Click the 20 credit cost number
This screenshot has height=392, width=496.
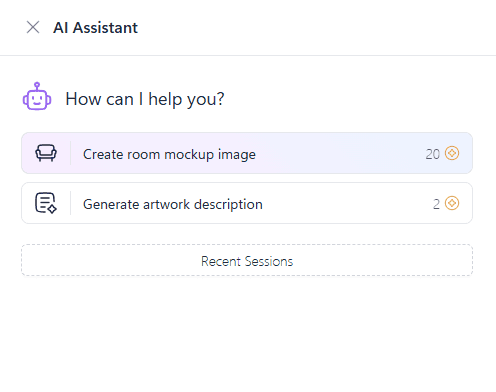tap(433, 154)
